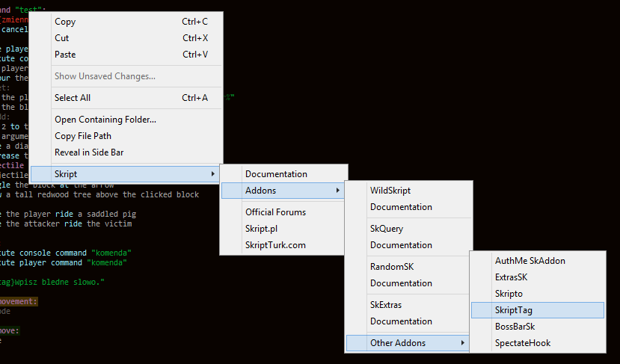This screenshot has width=620, height=364.
Task: Open Containing Folder from context menu
Action: pos(126,120)
